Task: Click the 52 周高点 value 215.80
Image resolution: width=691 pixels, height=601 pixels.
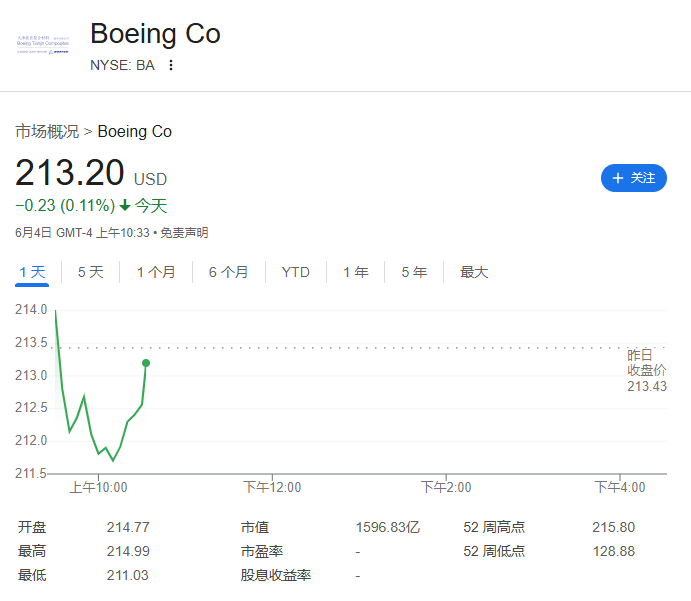Action: (613, 527)
